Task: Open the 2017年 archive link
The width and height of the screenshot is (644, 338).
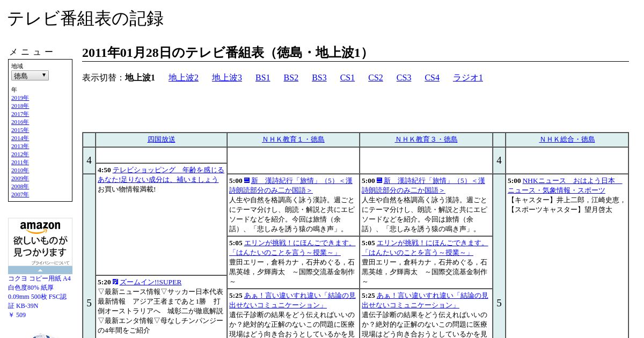Action: 20,114
